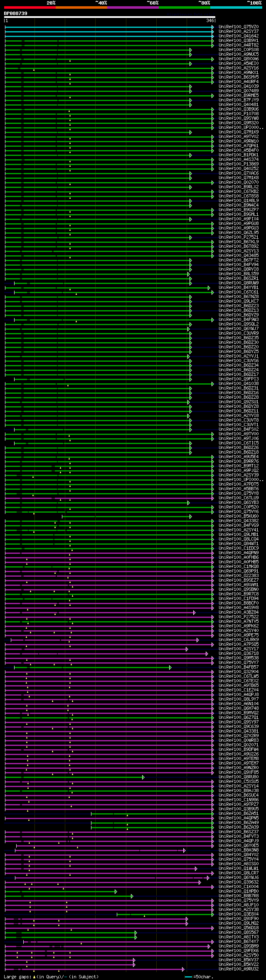Select the query name BP088739
Screen dimensions: 266x980
tap(16, 14)
